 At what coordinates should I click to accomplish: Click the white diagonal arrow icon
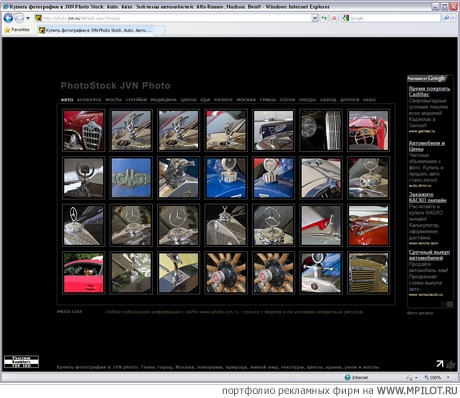pyautogui.click(x=440, y=364)
